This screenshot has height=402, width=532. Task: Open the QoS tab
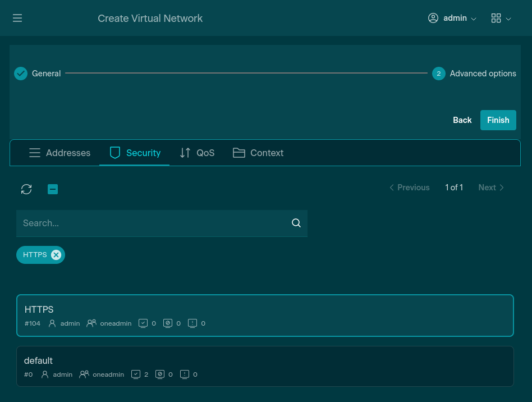click(197, 153)
